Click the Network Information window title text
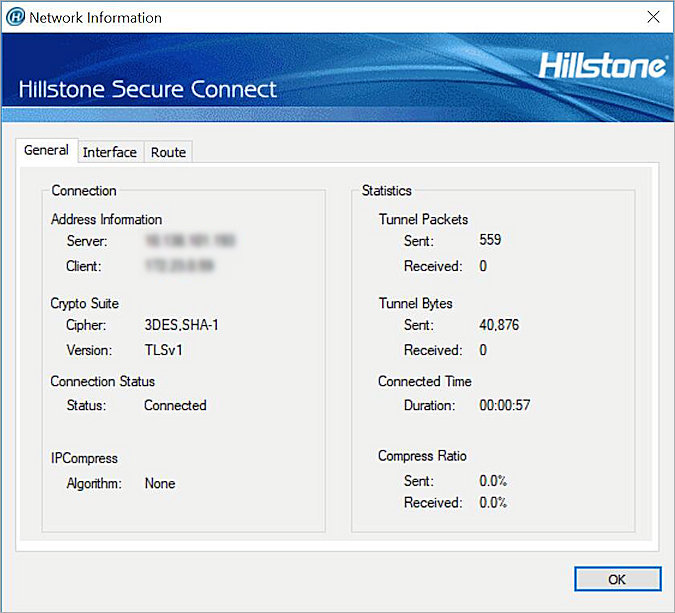 (x=95, y=18)
